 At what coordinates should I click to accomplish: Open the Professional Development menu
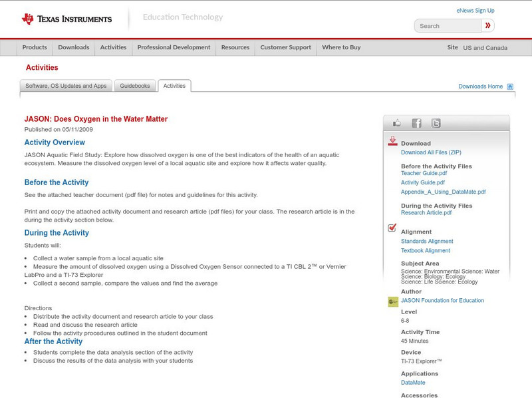[x=174, y=47]
